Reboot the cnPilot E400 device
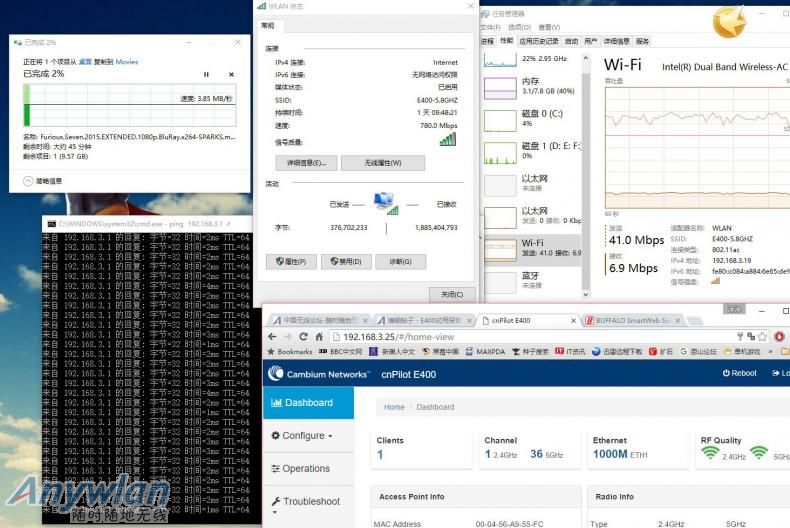 point(740,373)
